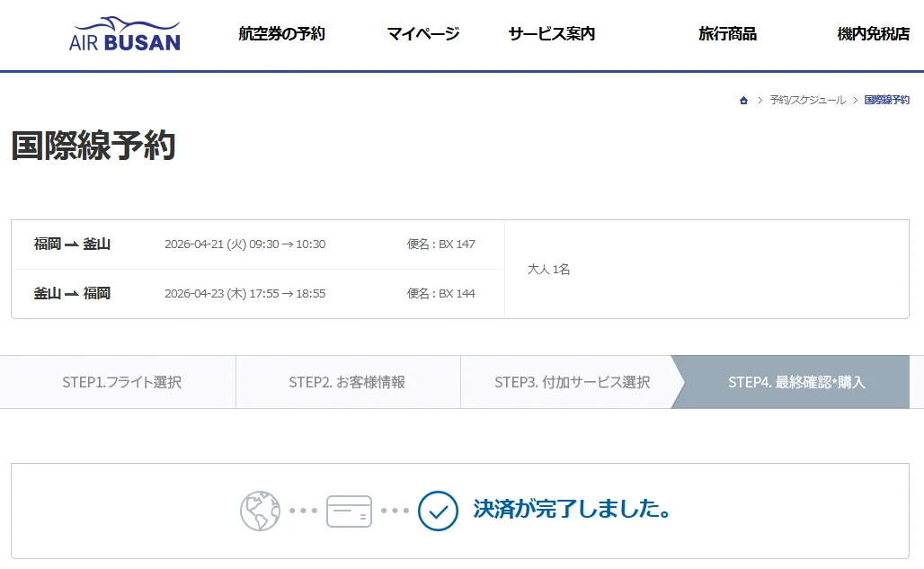Click the 予約/スケジュール breadcrumb link

coord(807,101)
